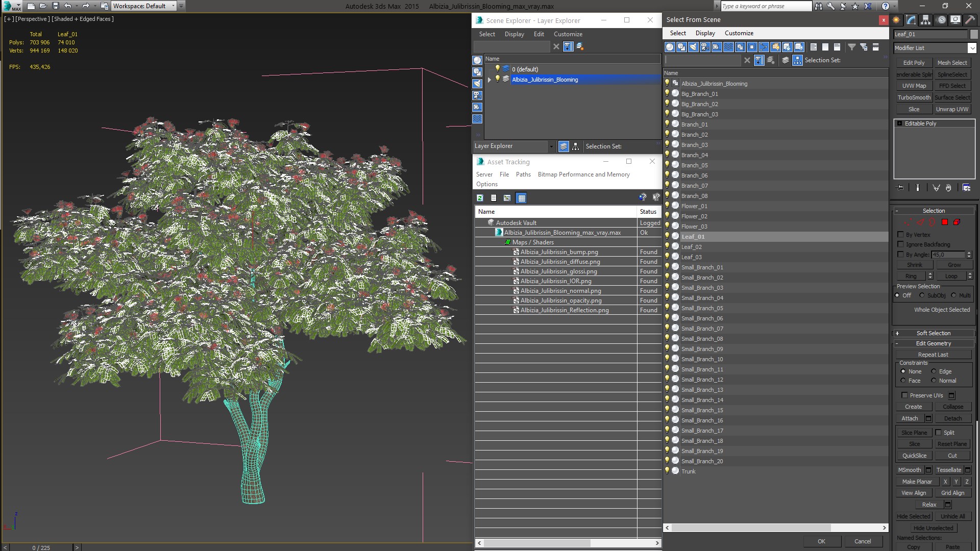
Task: Click Sort by Layer icon in Select From Scene
Action: point(786,60)
